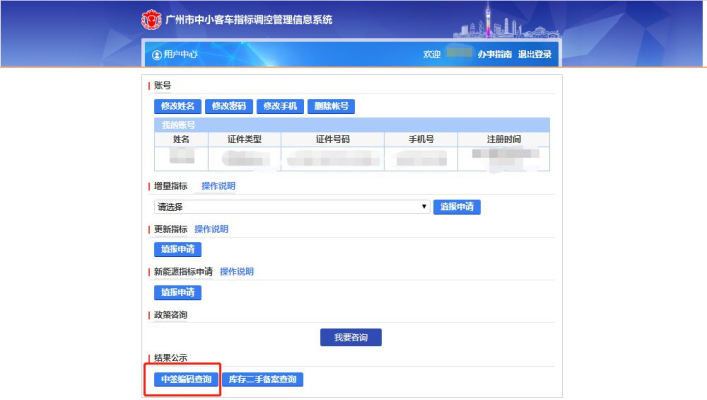Image resolution: width=707 pixels, height=400 pixels.
Task: Click the 修改手机 button
Action: click(279, 106)
